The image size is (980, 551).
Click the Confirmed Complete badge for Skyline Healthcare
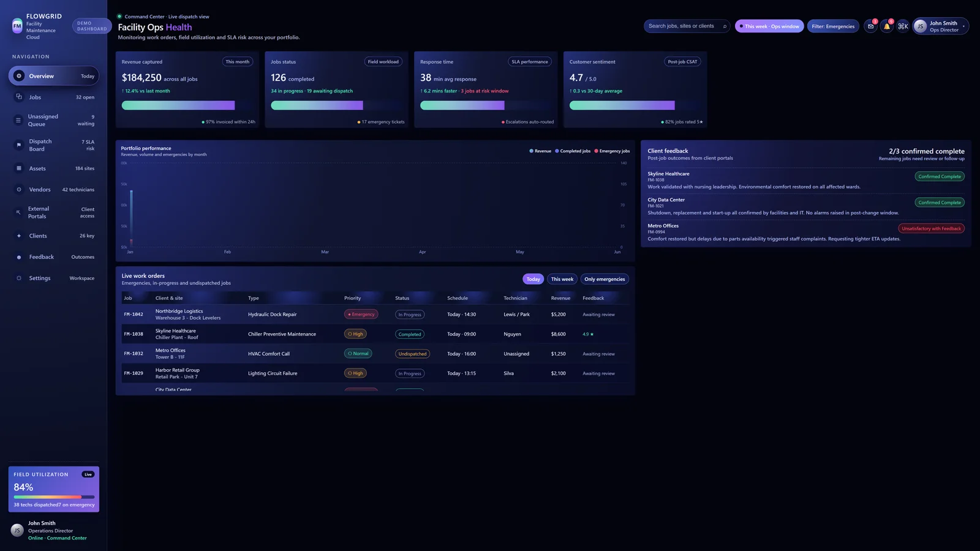[940, 176]
